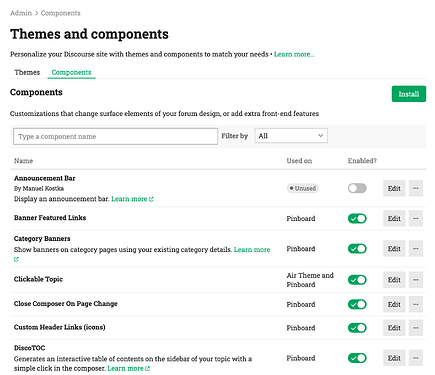
Task: Edit the Banner Featured Links component
Action: pos(394,218)
